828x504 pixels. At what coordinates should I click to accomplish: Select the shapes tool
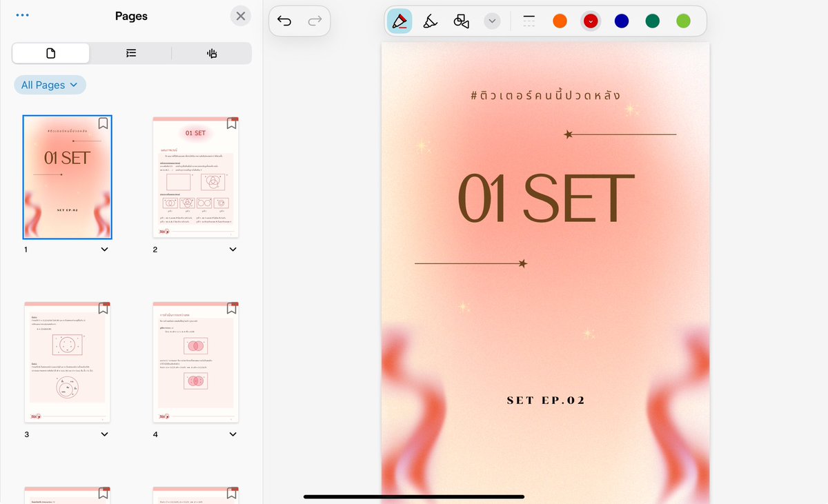coord(462,21)
